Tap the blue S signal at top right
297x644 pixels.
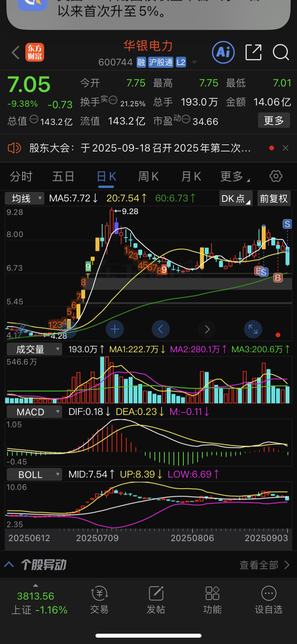click(287, 224)
